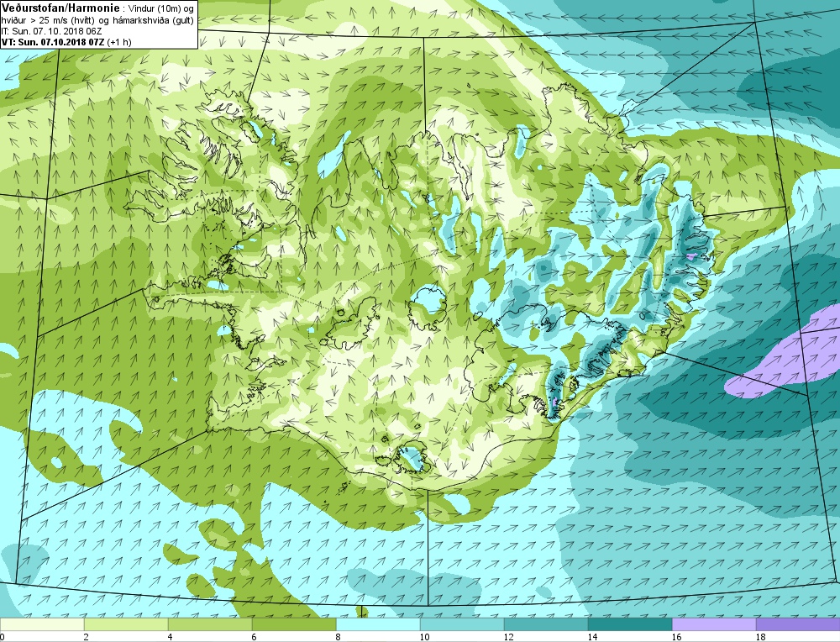Click the 10–12 m/s light teal legend swatch
Image resolution: width=840 pixels, height=642 pixels.
tap(462, 625)
